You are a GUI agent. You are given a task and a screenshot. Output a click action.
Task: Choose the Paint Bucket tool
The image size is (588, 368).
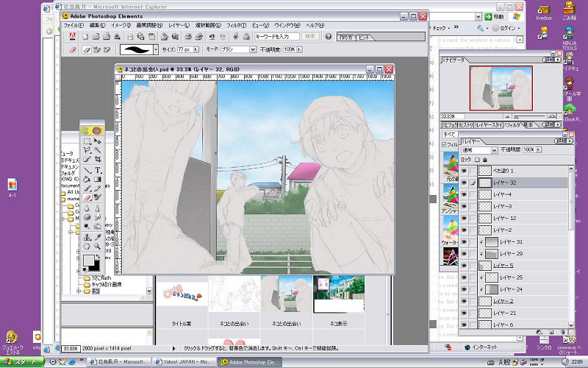point(87,180)
